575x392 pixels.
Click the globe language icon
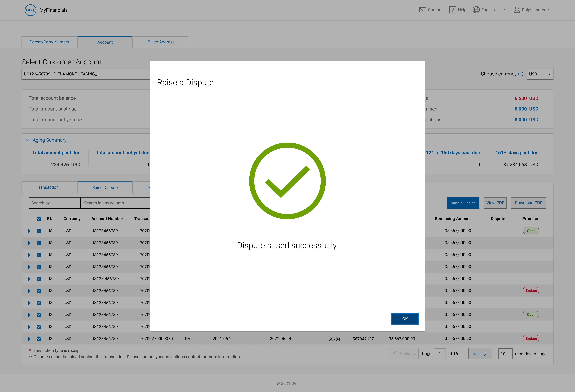(x=476, y=10)
